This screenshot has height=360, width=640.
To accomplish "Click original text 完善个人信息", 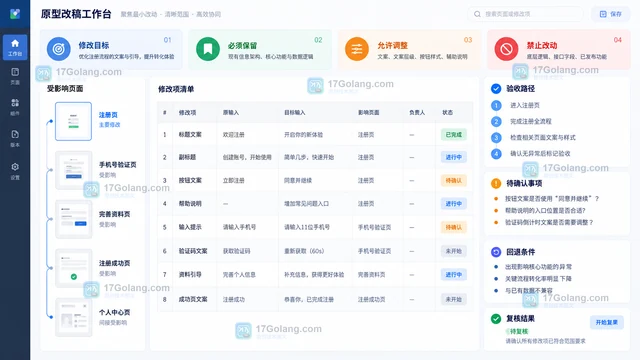I will pos(239,275).
